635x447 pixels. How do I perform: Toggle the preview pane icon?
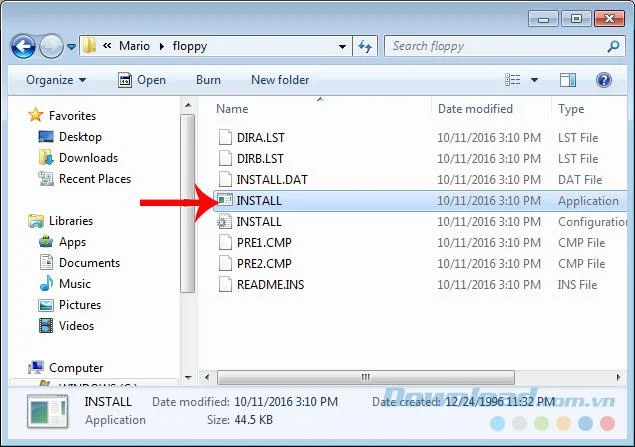tap(568, 80)
